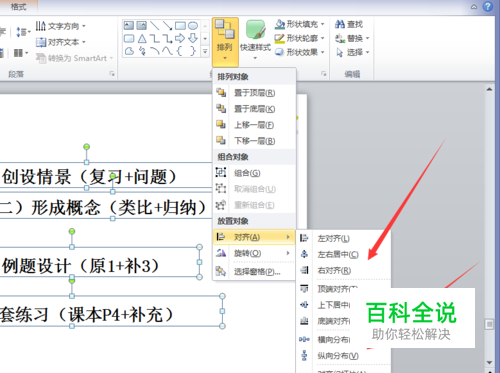Choose Send to Back (置于底层)
Image resolution: width=500 pixels, height=373 pixels.
point(254,109)
